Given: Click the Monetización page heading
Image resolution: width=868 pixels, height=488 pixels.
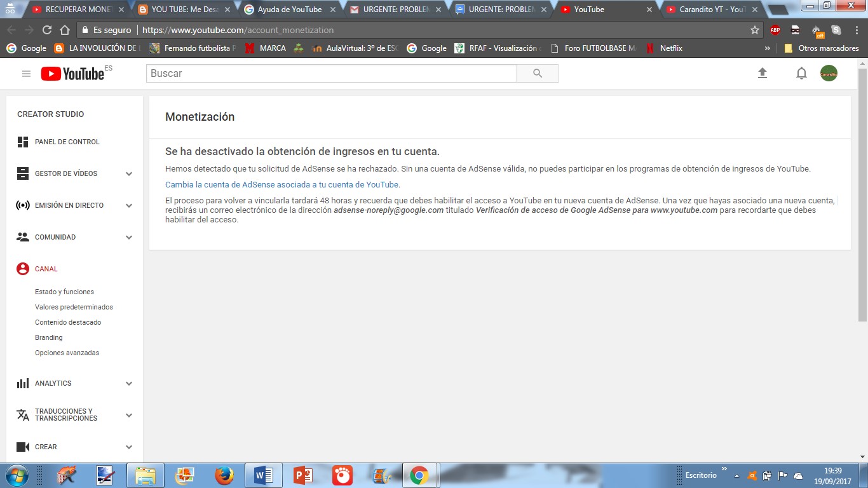Looking at the screenshot, I should tap(200, 117).
